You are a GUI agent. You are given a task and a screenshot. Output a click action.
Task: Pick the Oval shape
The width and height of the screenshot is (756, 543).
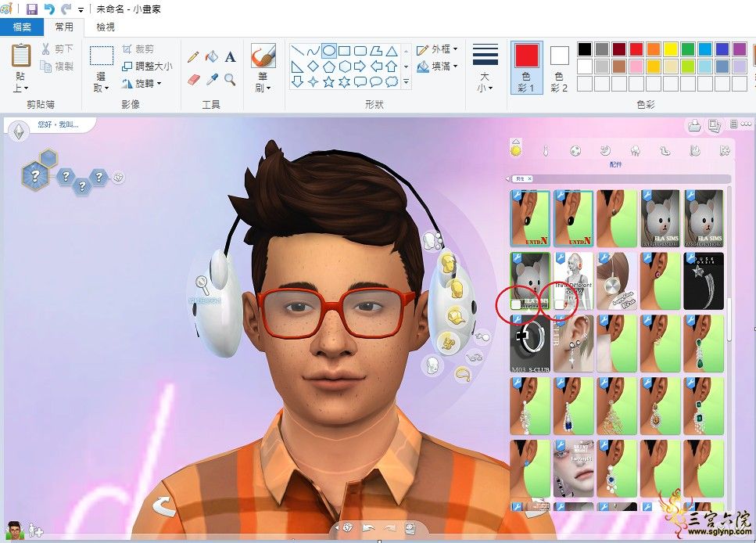(329, 51)
